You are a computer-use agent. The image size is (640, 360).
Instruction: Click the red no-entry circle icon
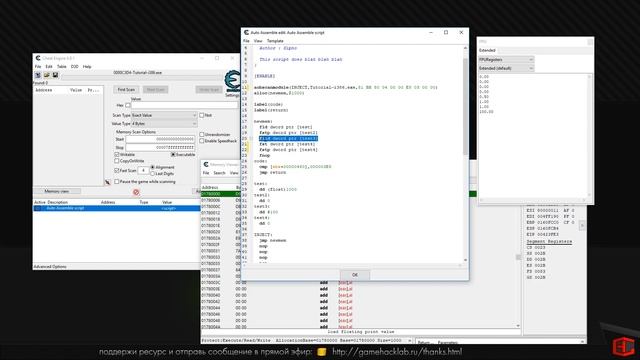(136, 192)
